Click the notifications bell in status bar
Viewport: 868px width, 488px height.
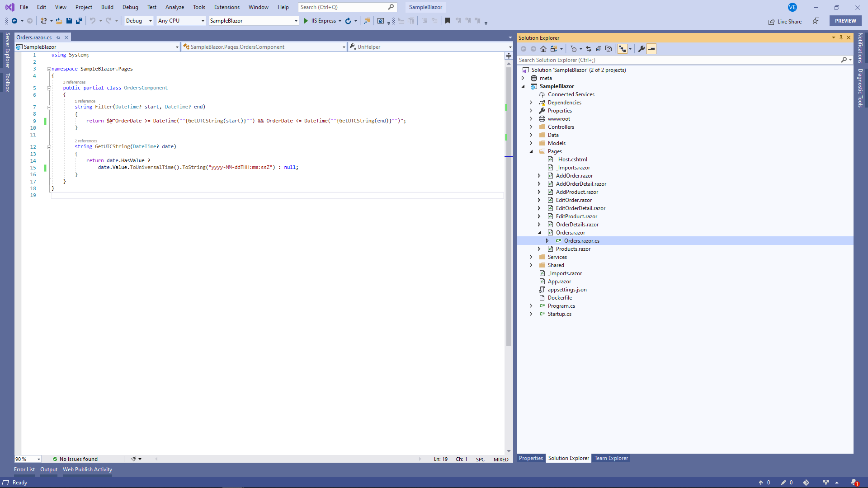[854, 483]
